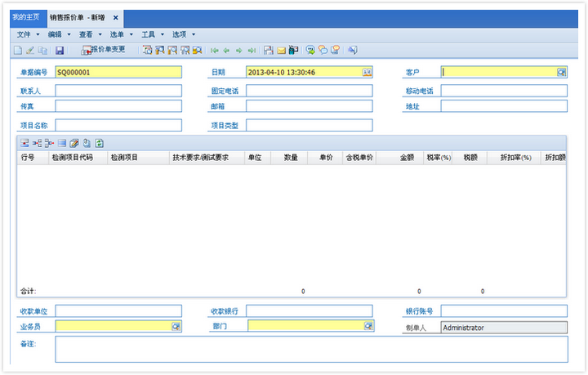Click the 报价单变更 toolbar button
588x375 pixels.
coord(103,50)
